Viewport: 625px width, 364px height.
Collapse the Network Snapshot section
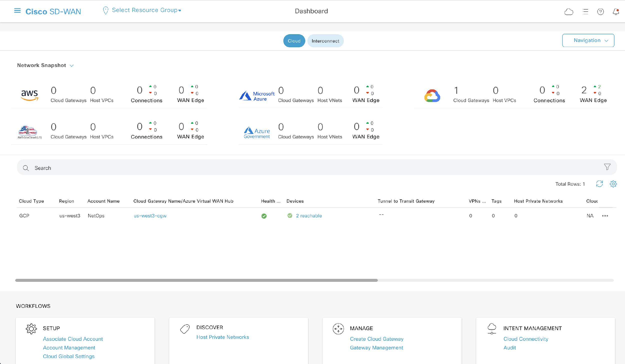pyautogui.click(x=72, y=66)
